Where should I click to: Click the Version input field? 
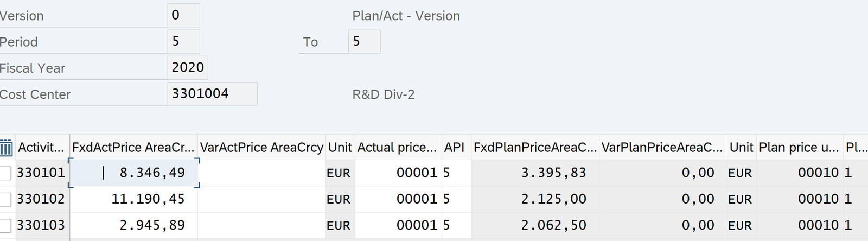tap(183, 15)
